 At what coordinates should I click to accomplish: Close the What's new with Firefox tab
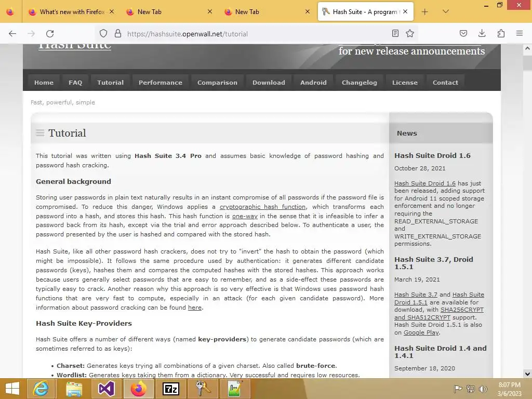[x=112, y=11]
